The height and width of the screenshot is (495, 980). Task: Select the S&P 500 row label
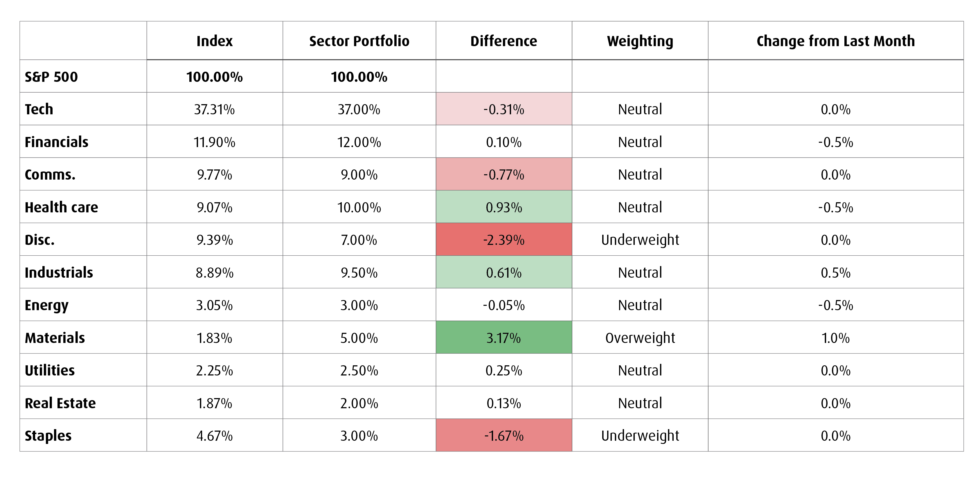click(x=51, y=77)
